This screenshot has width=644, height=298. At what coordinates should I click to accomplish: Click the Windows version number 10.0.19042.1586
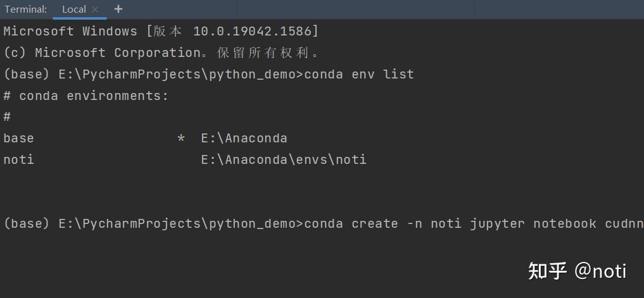[x=255, y=32]
